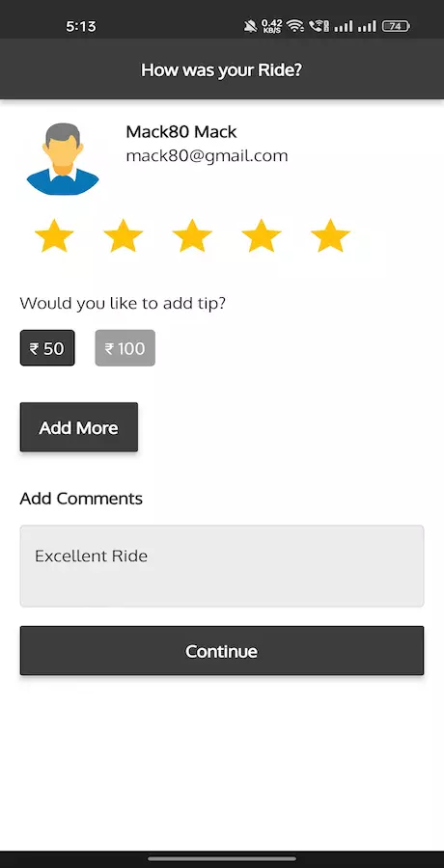
Task: Tap the driver avatar picture
Action: tap(63, 159)
